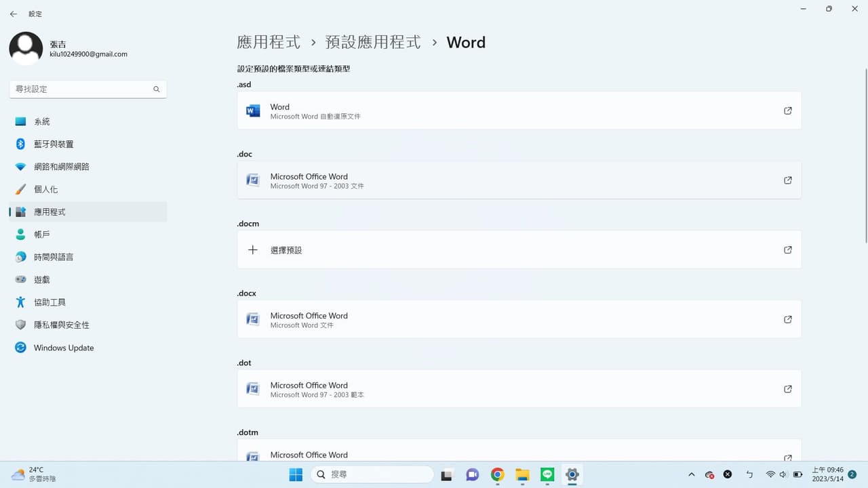868x488 pixels.
Task: Open the 系統 settings section
Action: [88, 121]
